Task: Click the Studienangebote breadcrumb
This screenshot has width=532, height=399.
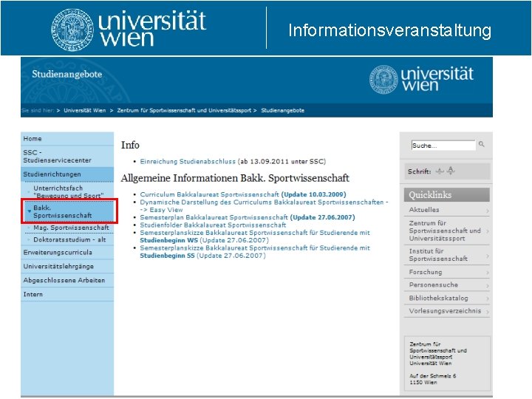Action: click(x=282, y=110)
